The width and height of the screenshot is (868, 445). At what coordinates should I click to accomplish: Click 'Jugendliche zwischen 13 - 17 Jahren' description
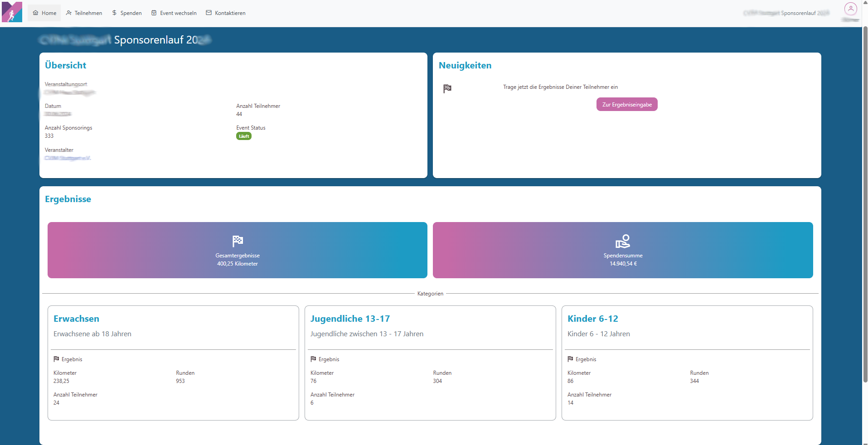click(x=367, y=334)
